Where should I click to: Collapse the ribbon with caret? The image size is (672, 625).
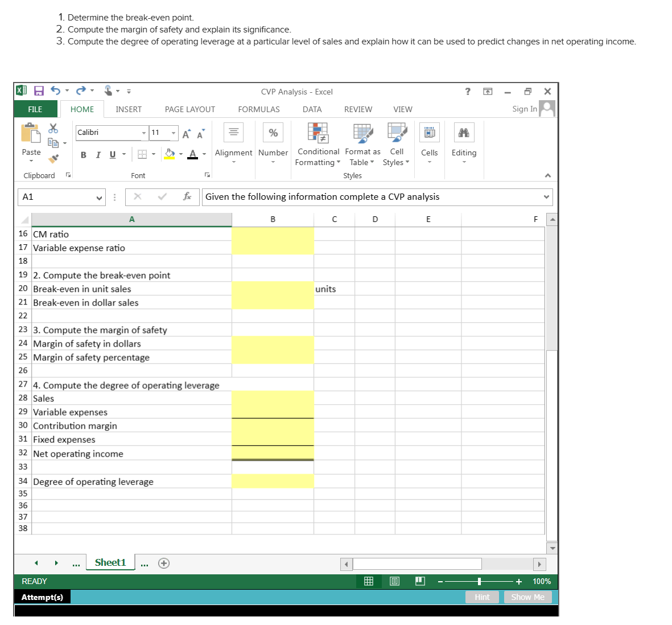tap(548, 175)
